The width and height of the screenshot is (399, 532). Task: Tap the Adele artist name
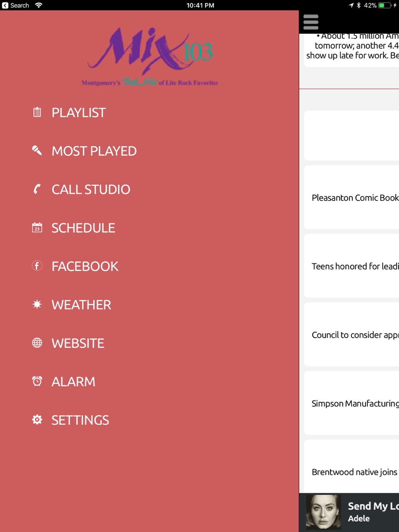[x=359, y=518]
